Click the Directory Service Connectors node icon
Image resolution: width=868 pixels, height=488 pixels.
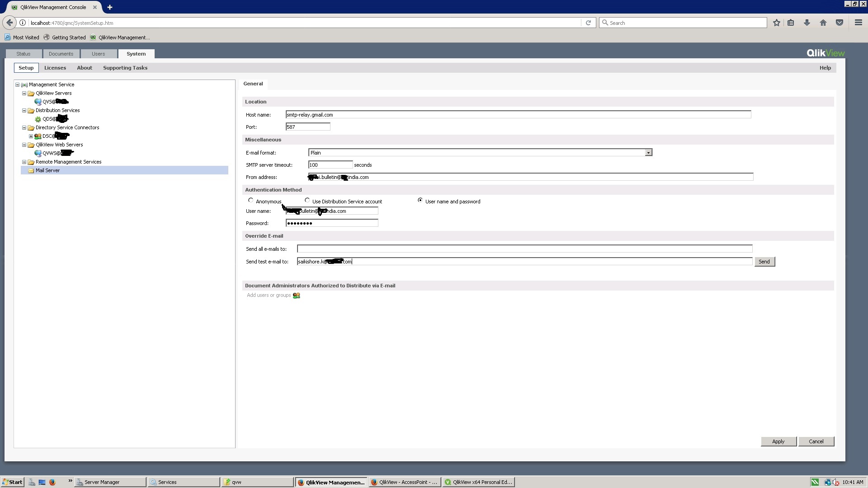[x=32, y=127]
